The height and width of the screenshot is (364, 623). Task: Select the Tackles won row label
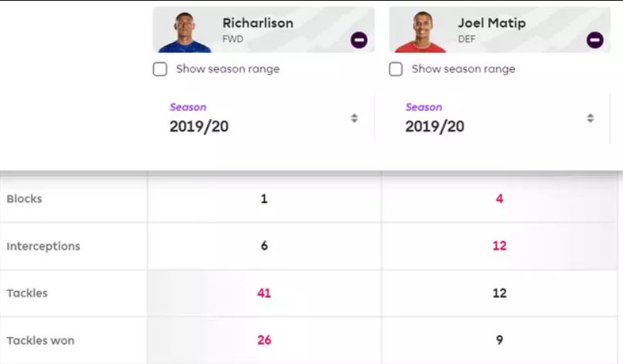[41, 340]
